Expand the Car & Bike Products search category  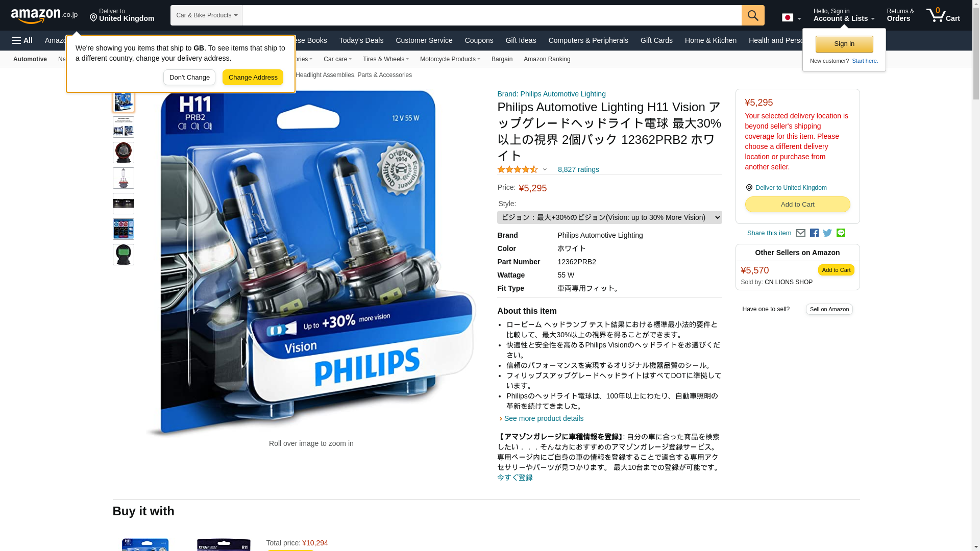pos(206,15)
